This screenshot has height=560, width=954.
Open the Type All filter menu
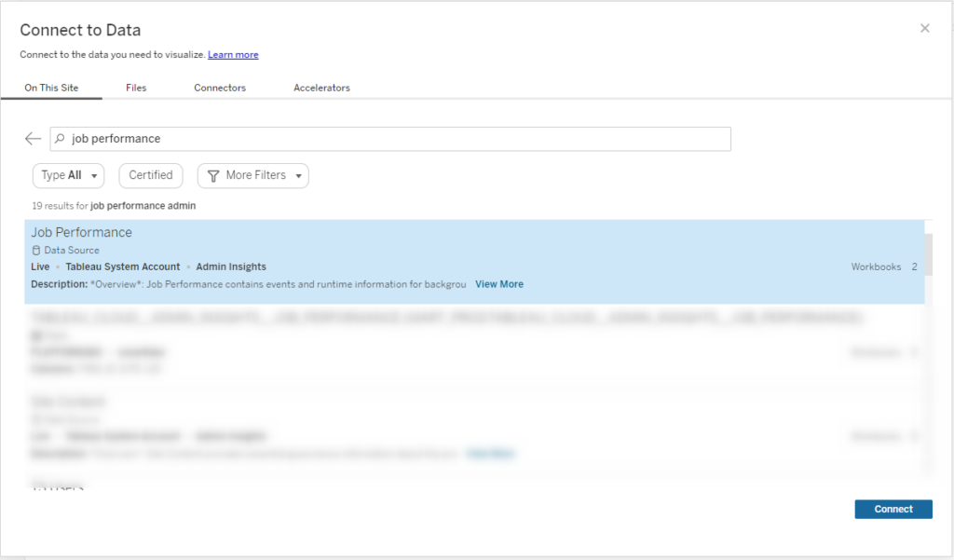click(x=68, y=175)
